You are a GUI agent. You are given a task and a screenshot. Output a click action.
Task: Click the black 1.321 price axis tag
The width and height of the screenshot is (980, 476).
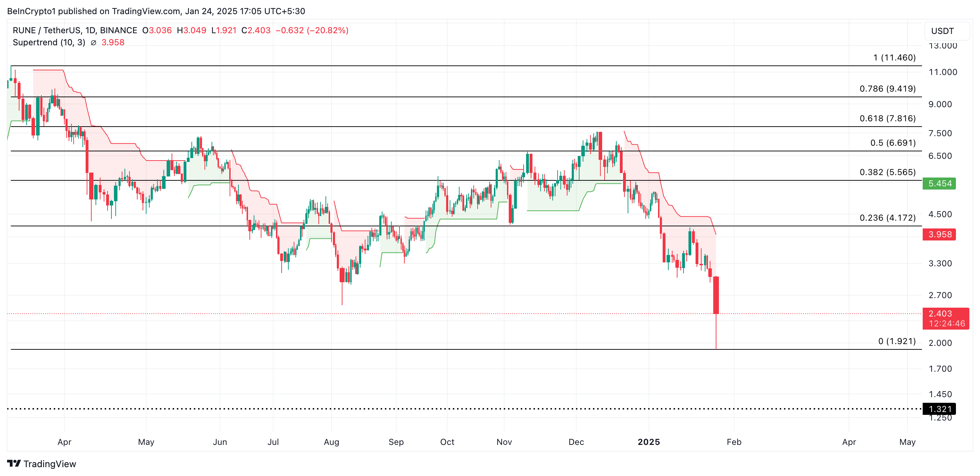click(939, 409)
